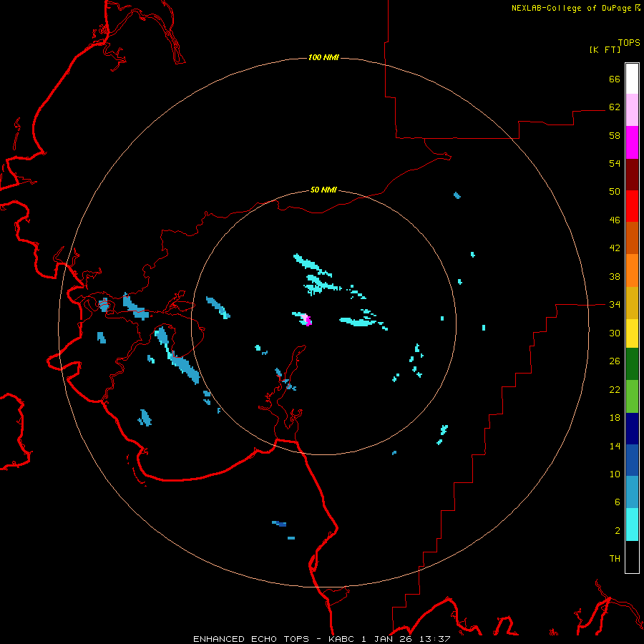Viewport: 644px width, 644px height.
Task: Click the NEXLAB-College of DuPage label
Action: (571, 8)
